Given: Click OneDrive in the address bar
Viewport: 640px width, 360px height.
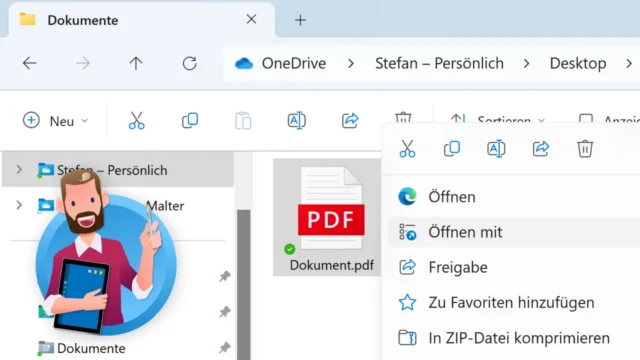Looking at the screenshot, I should [293, 63].
